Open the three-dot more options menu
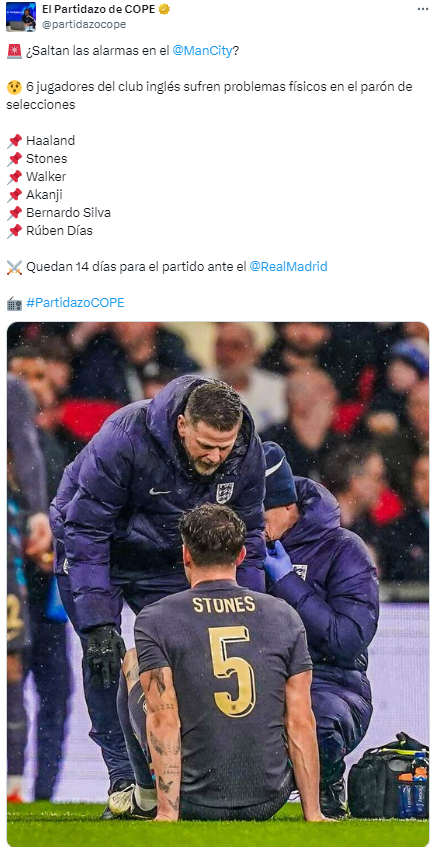The width and height of the screenshot is (433, 847). pos(423,9)
